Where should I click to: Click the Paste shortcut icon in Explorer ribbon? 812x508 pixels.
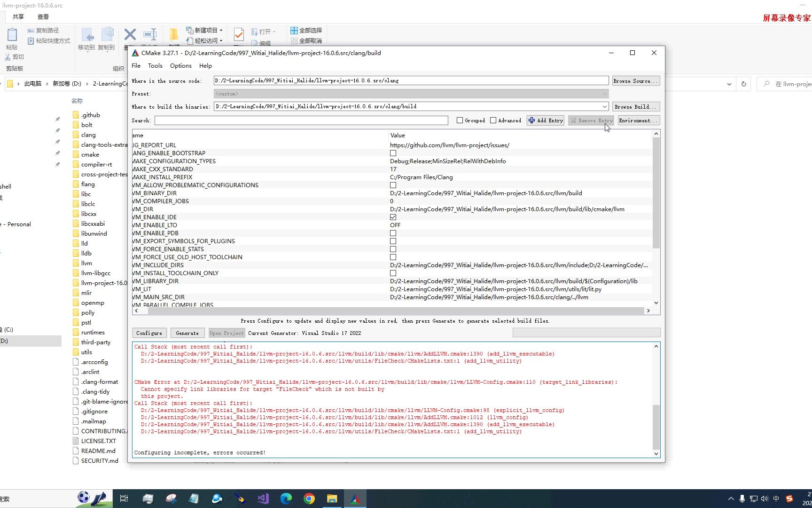(31, 41)
